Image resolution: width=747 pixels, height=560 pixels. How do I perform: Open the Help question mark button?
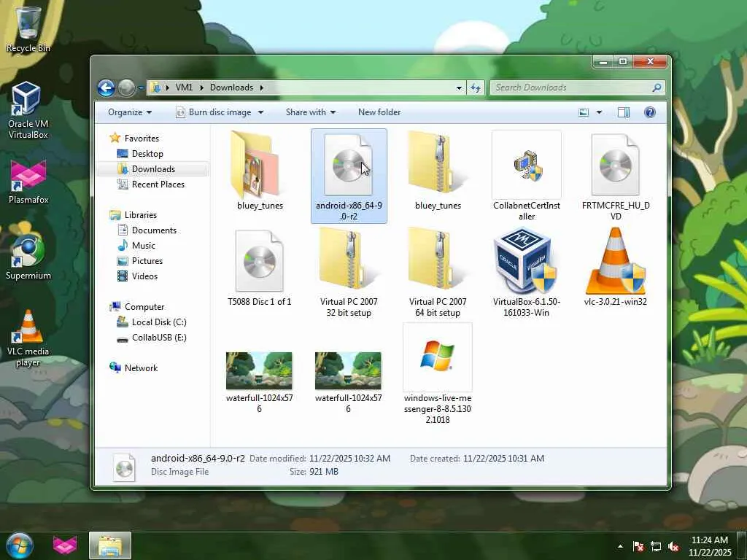[x=650, y=112]
